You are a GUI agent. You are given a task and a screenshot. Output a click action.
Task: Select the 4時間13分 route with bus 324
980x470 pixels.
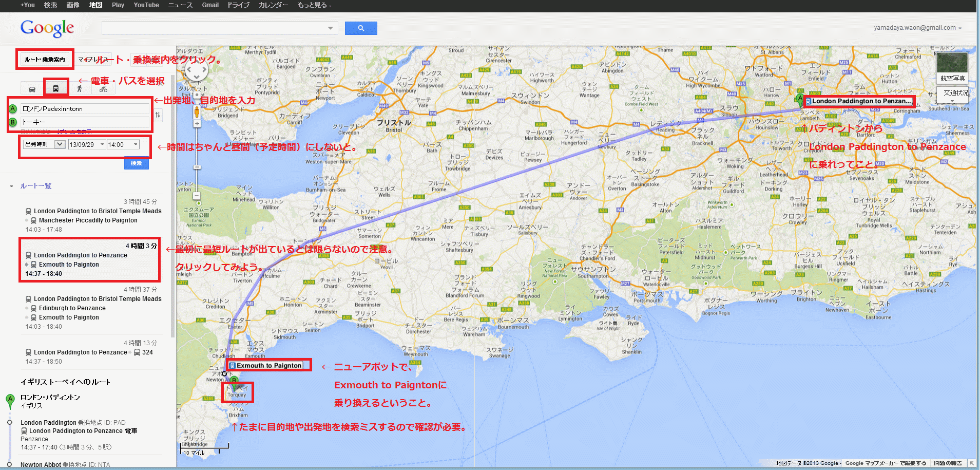coord(91,352)
